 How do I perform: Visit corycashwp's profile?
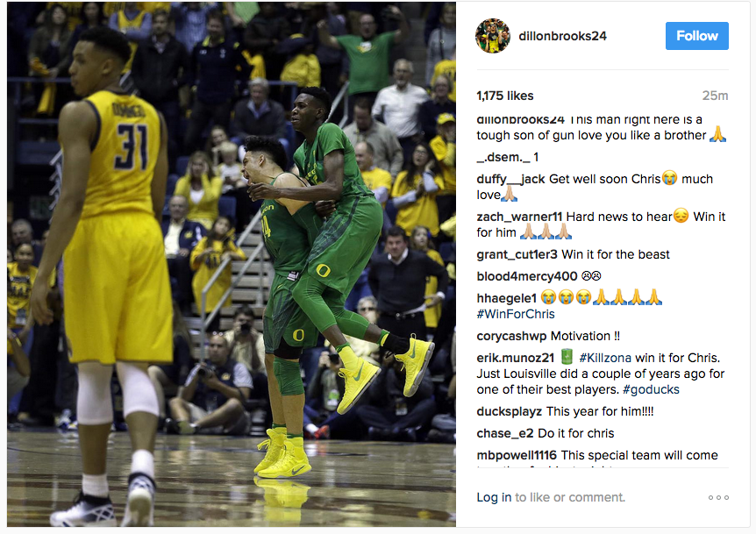click(x=511, y=337)
